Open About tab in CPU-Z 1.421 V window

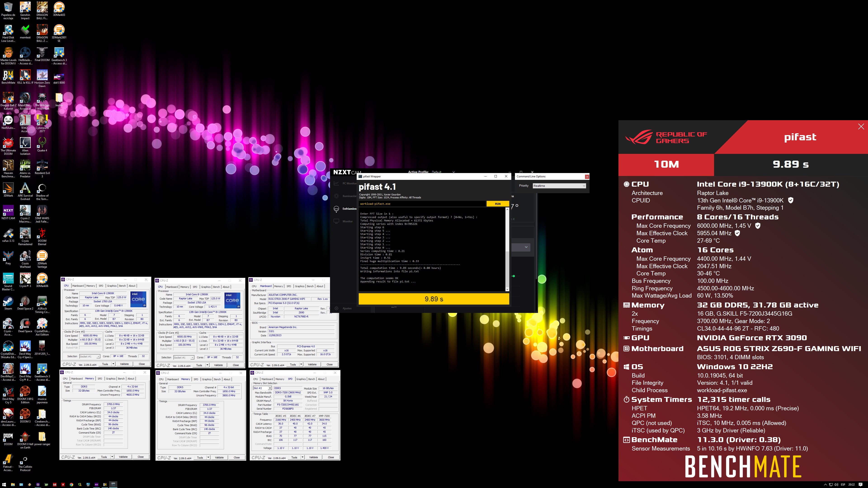(x=226, y=287)
